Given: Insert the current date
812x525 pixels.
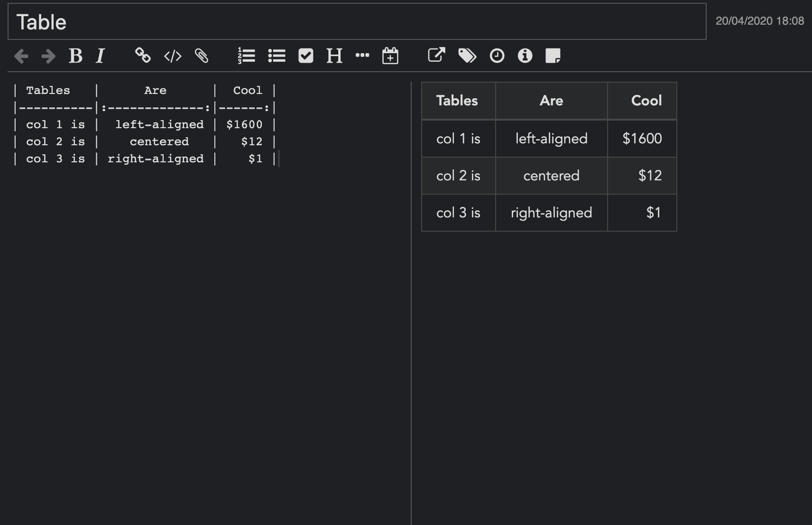Looking at the screenshot, I should (x=390, y=56).
